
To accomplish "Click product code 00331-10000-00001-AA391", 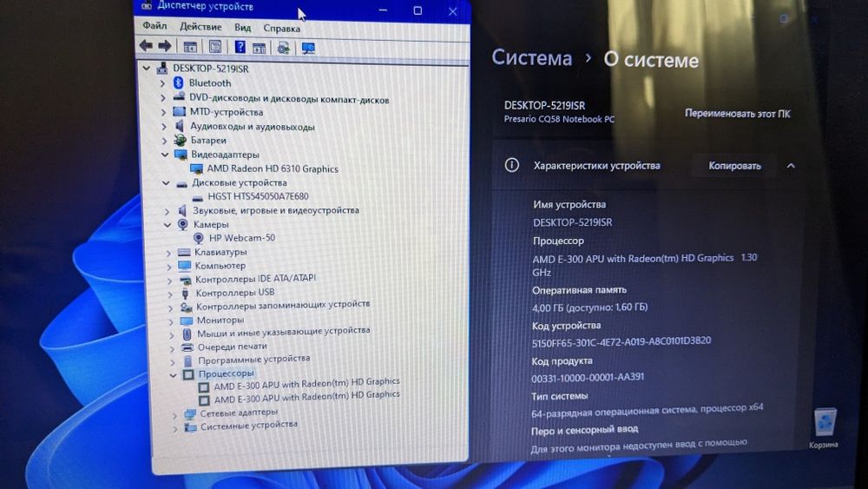I will (x=588, y=378).
